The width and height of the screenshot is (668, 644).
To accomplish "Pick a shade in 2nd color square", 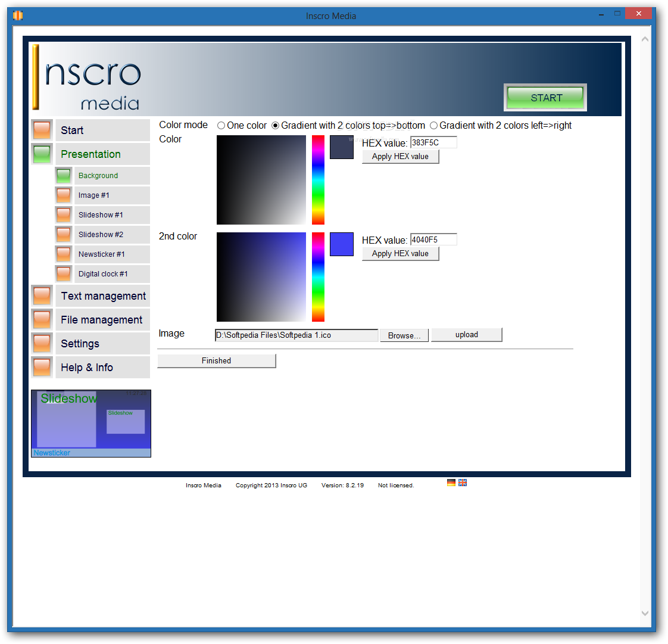I will (x=261, y=277).
